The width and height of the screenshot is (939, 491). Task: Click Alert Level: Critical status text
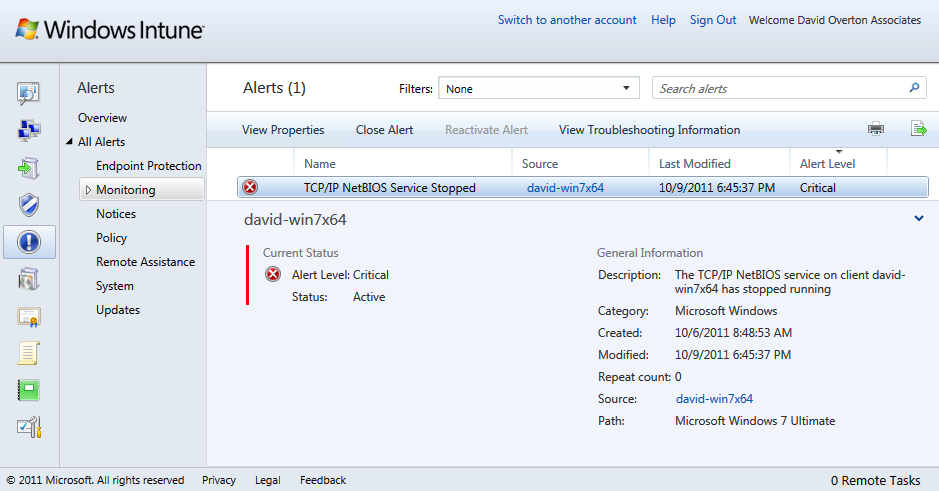(x=340, y=275)
